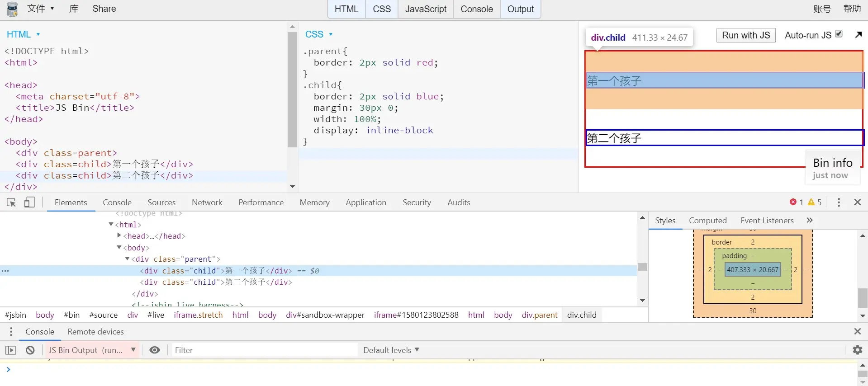
Task: Toggle the Console panel button in JS Bin
Action: pyautogui.click(x=477, y=9)
